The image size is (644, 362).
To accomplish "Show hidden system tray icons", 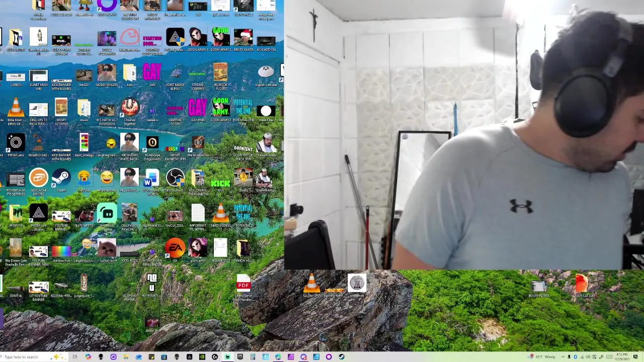I will 563,357.
